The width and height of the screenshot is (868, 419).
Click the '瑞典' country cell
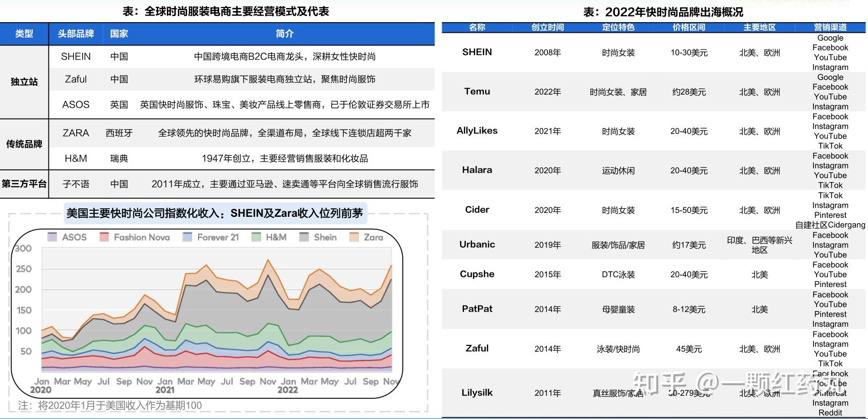click(119, 158)
